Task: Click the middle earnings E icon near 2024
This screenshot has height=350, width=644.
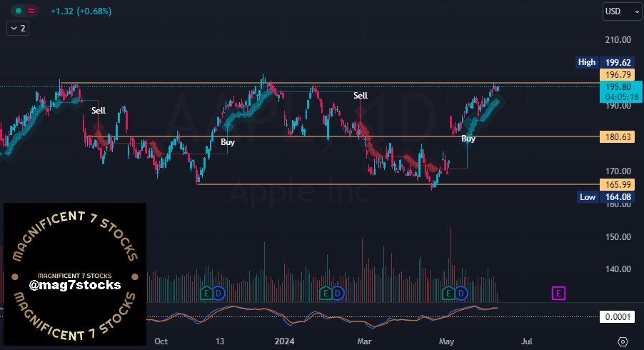Action: click(326, 293)
